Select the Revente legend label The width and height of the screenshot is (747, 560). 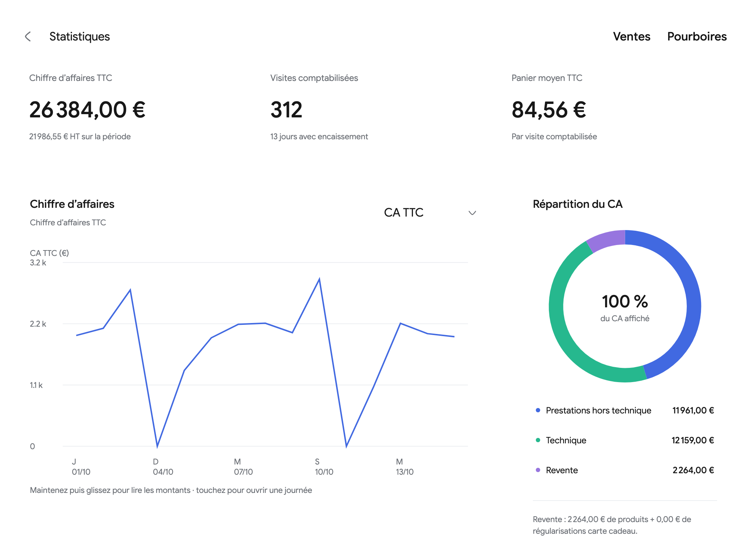(x=562, y=470)
